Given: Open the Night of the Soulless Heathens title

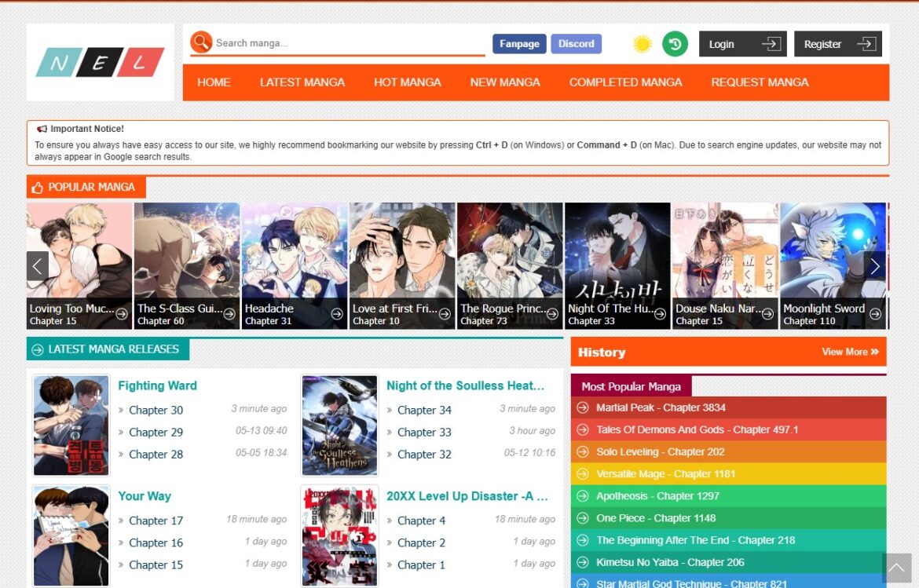Looking at the screenshot, I should (x=465, y=385).
